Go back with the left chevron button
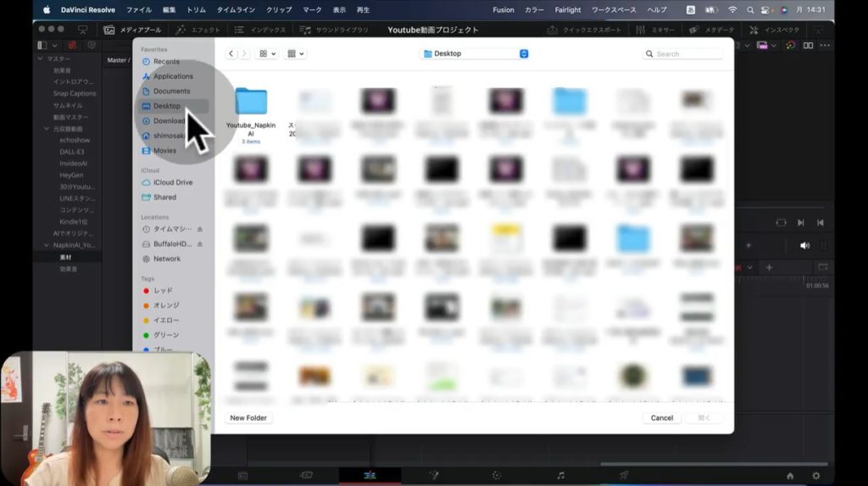 coord(231,53)
